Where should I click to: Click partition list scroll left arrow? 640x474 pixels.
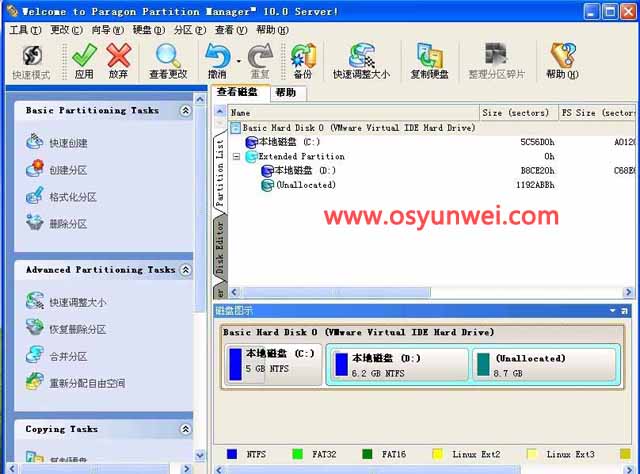click(234, 292)
